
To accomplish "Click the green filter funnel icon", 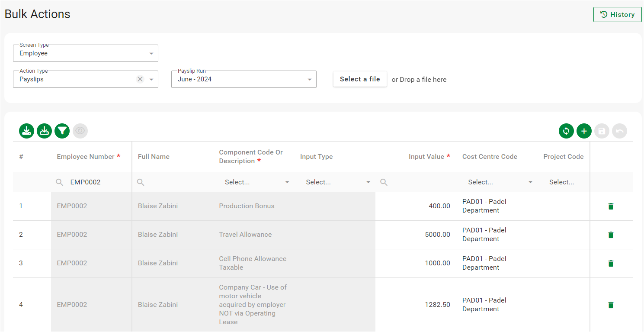I will (62, 131).
